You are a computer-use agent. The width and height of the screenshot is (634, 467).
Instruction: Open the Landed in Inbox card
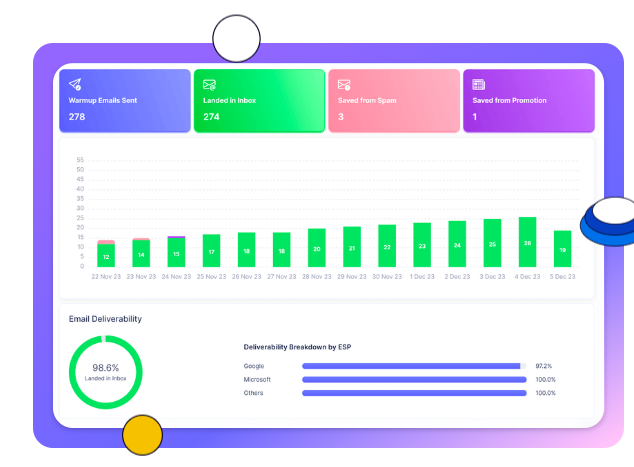259,101
